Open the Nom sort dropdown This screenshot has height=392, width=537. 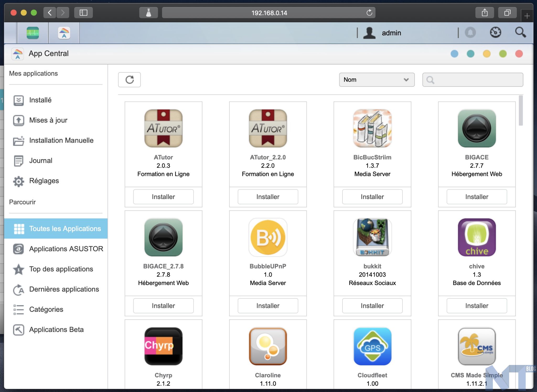pyautogui.click(x=377, y=80)
